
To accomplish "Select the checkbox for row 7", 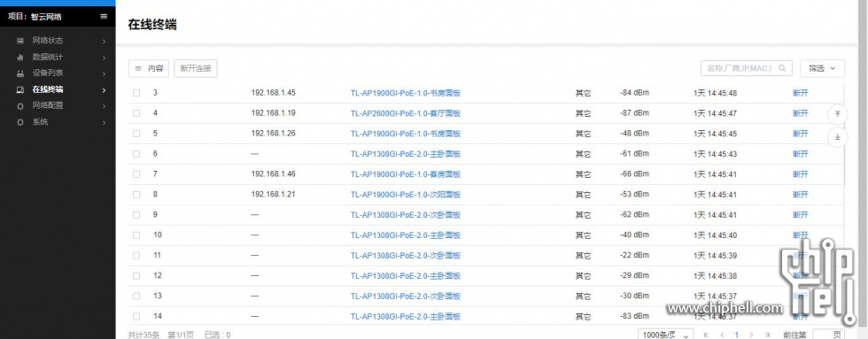I will pos(136,174).
